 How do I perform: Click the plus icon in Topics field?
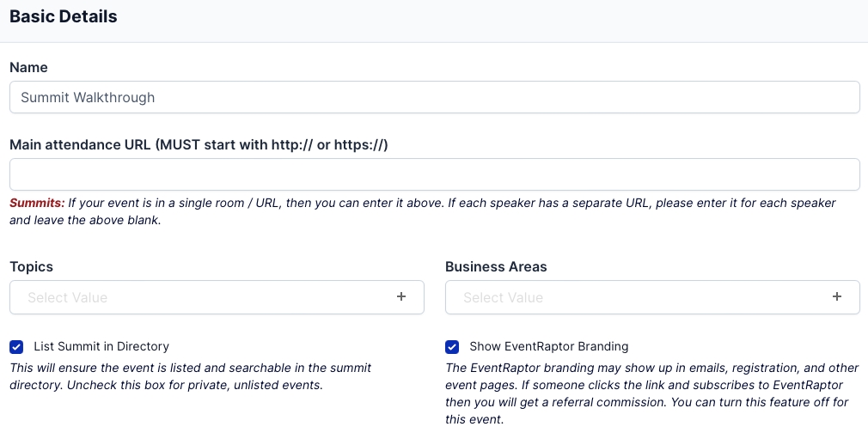[400, 297]
